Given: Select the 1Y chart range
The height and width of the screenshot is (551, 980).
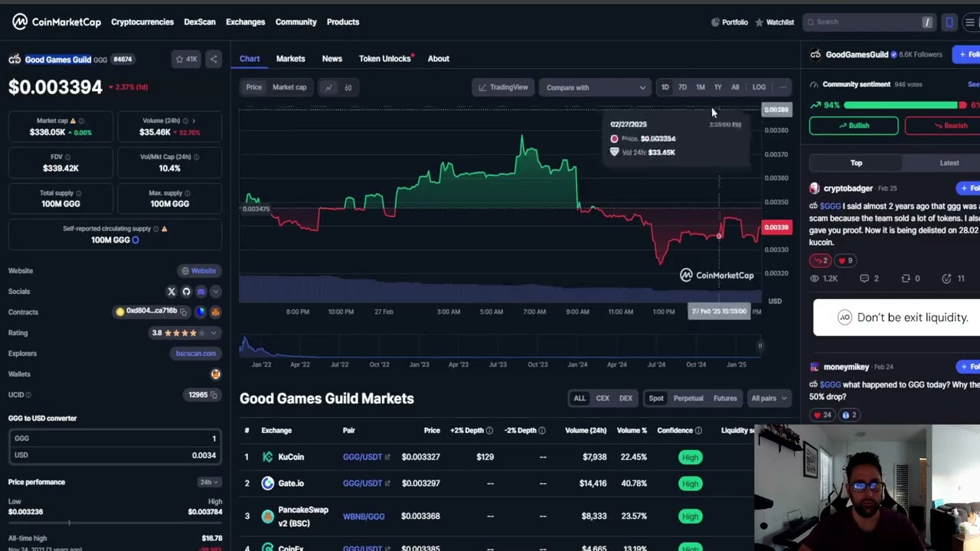Looking at the screenshot, I should tap(717, 87).
